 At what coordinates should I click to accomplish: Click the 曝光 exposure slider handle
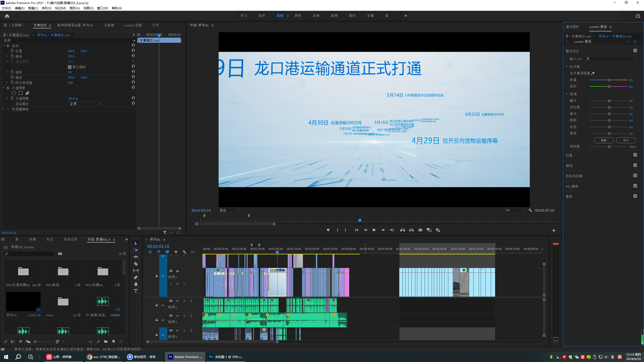[x=609, y=101]
